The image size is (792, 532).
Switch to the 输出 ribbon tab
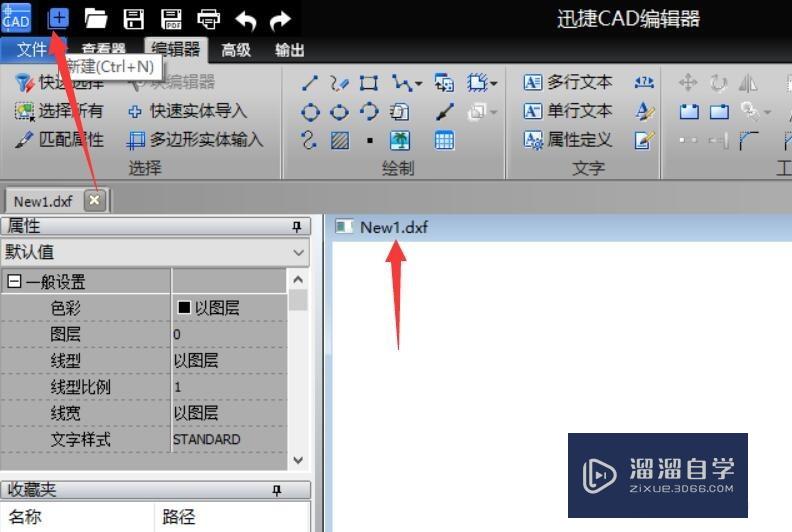click(289, 50)
